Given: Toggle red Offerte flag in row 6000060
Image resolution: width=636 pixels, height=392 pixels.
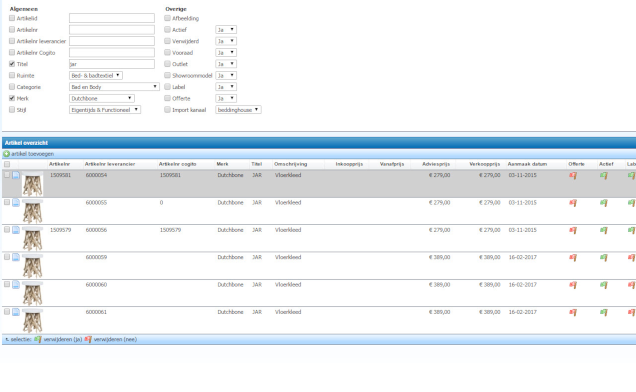Looking at the screenshot, I should [x=573, y=285].
